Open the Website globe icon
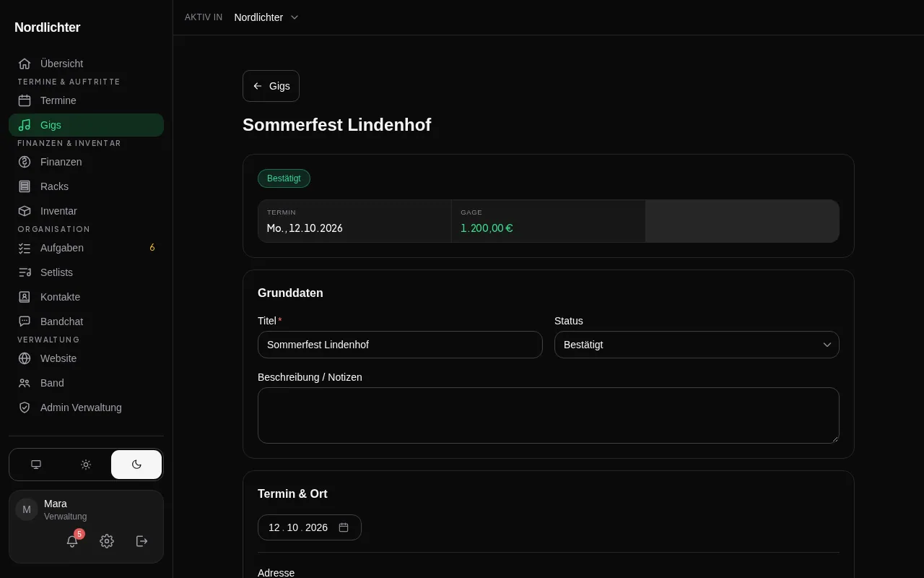 25,358
